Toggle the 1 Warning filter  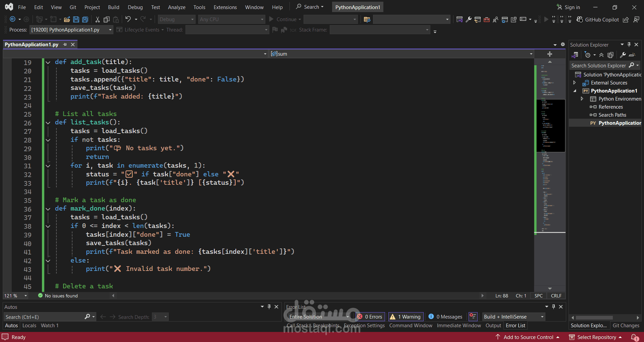click(406, 317)
